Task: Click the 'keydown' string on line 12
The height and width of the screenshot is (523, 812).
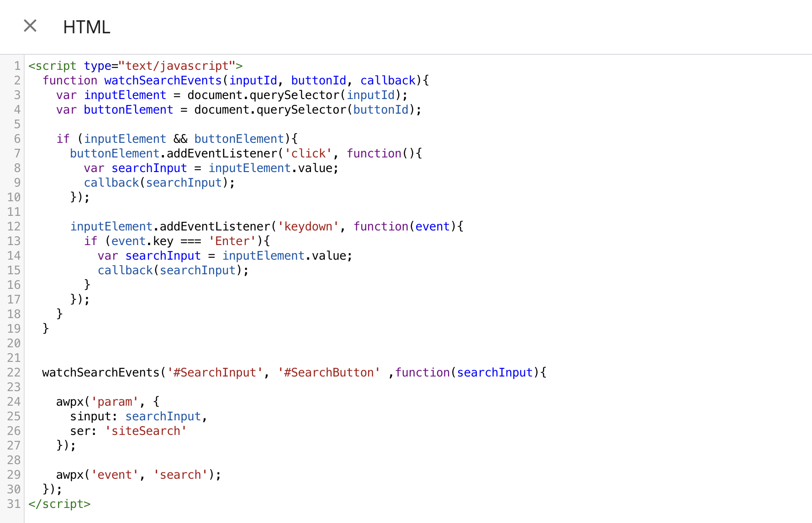Action: pyautogui.click(x=308, y=227)
